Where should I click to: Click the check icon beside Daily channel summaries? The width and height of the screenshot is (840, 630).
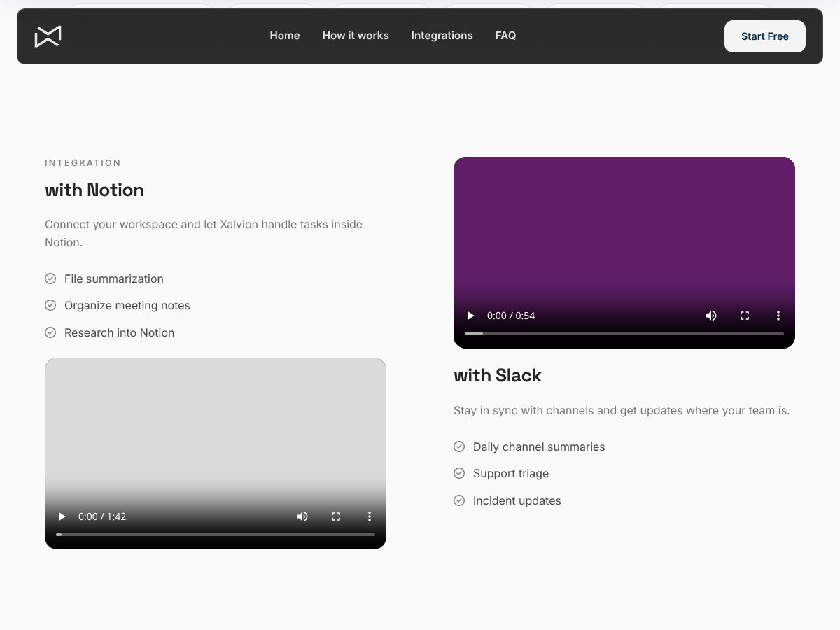(x=459, y=447)
